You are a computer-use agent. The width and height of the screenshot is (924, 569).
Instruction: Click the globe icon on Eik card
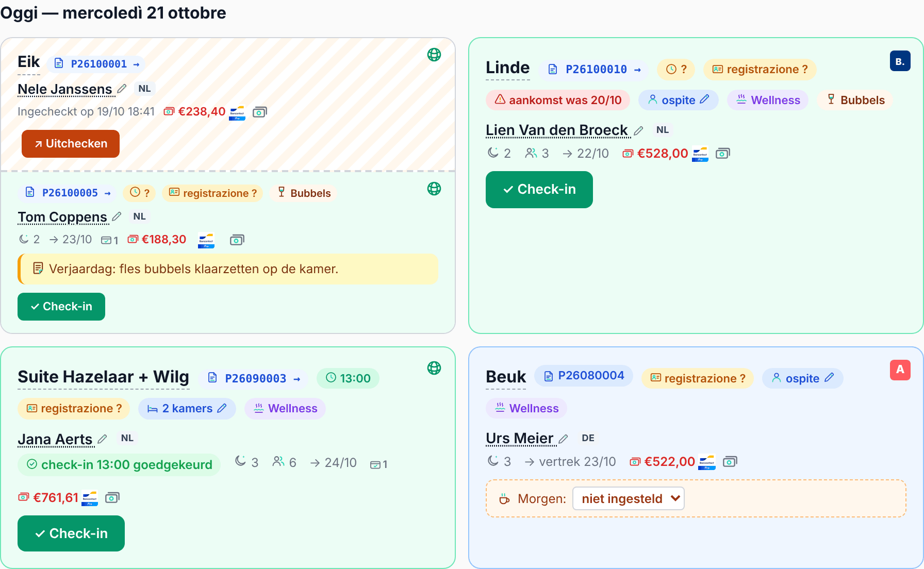(x=434, y=55)
